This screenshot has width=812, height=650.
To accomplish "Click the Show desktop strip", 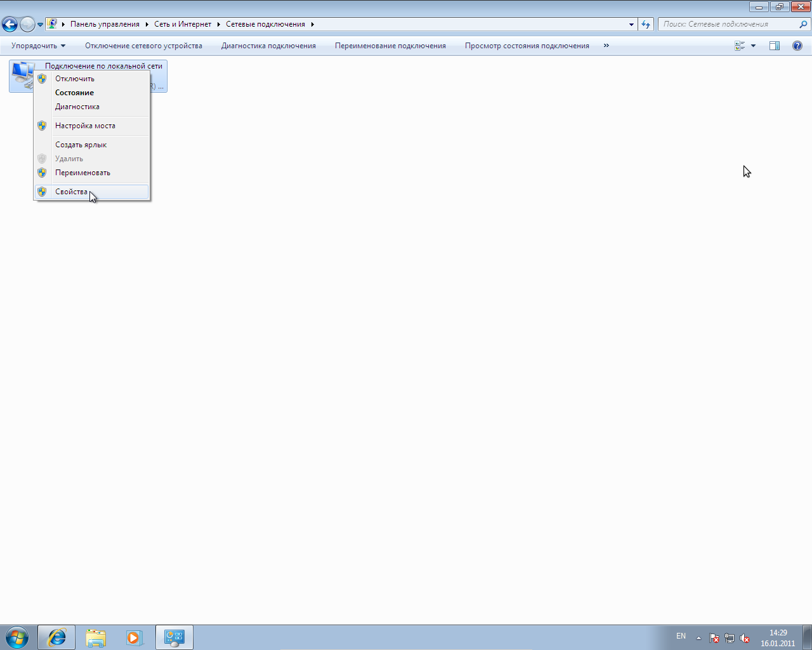I will point(808,637).
